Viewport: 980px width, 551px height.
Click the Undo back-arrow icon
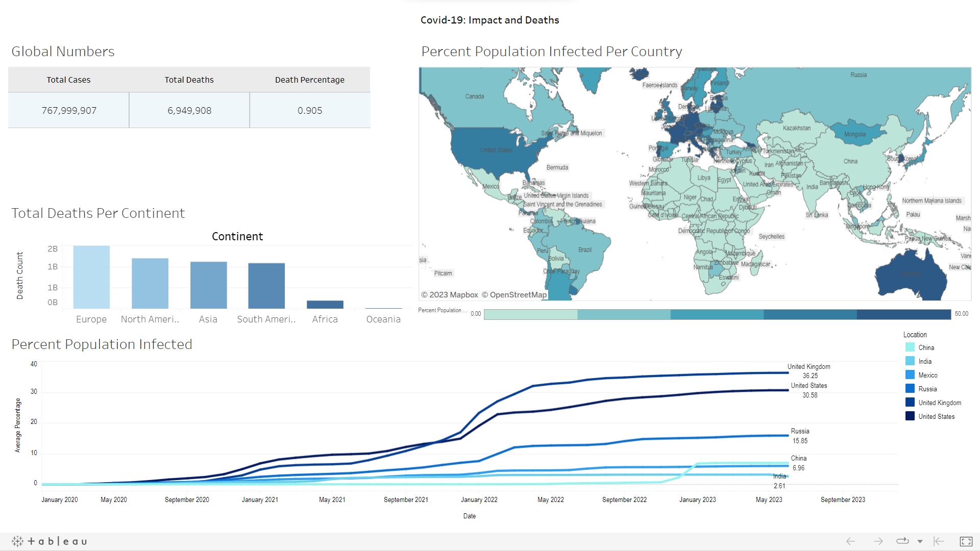(850, 541)
